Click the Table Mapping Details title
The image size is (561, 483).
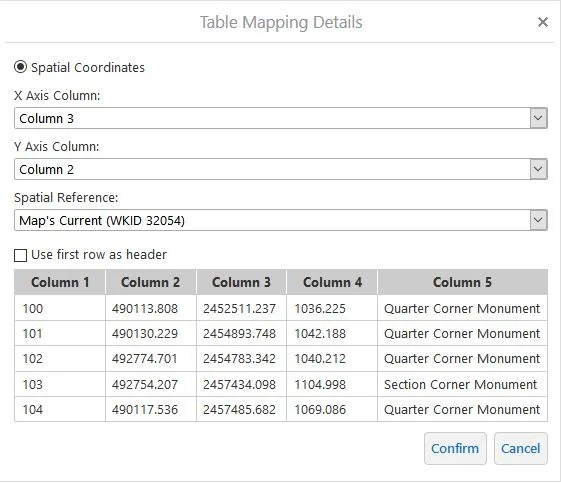click(x=281, y=22)
